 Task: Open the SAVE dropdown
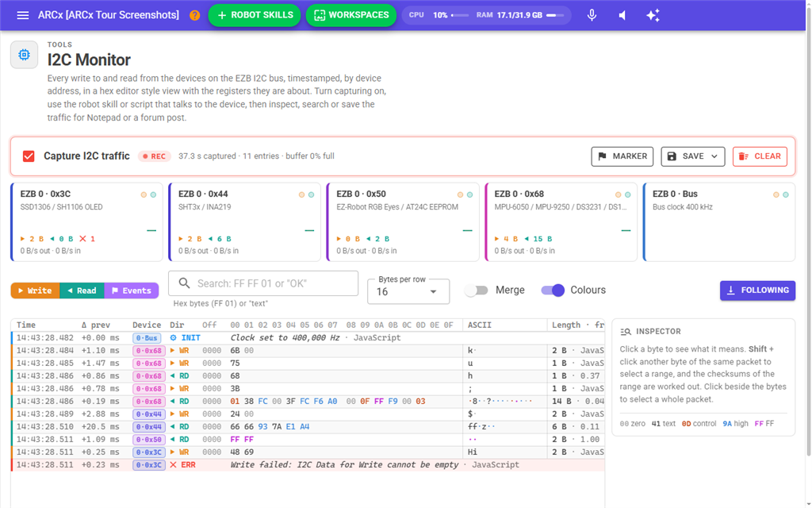point(693,156)
